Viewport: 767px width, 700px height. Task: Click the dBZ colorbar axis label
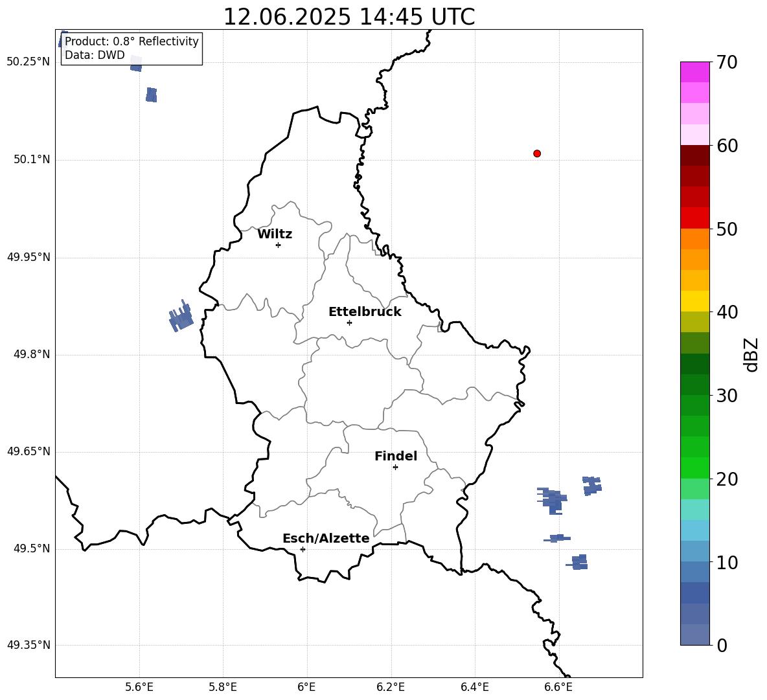coord(750,355)
